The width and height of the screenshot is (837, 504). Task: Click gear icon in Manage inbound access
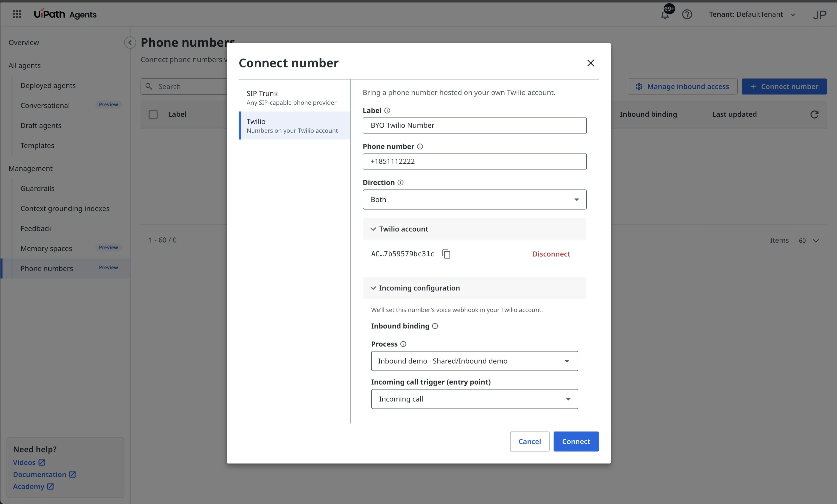click(x=639, y=86)
